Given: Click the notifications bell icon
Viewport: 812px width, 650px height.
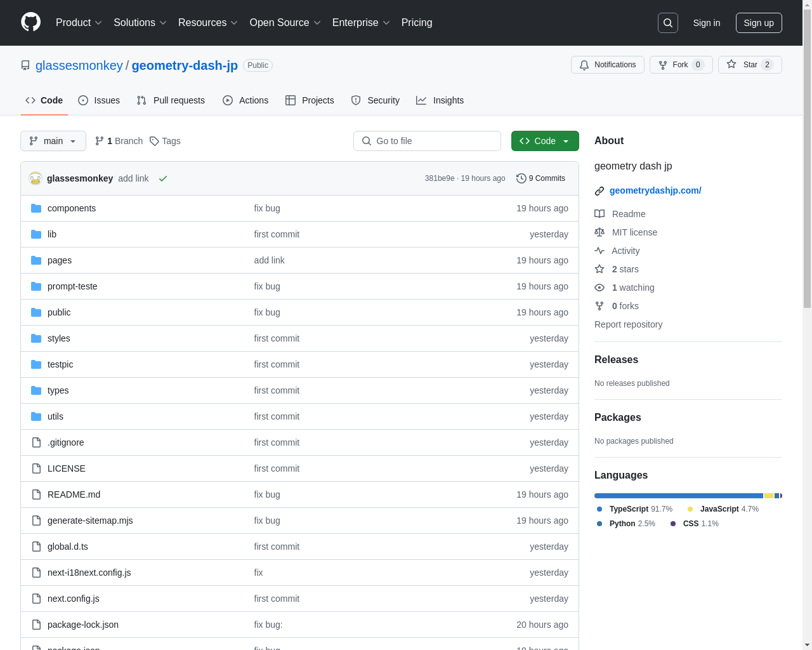Looking at the screenshot, I should pos(584,65).
